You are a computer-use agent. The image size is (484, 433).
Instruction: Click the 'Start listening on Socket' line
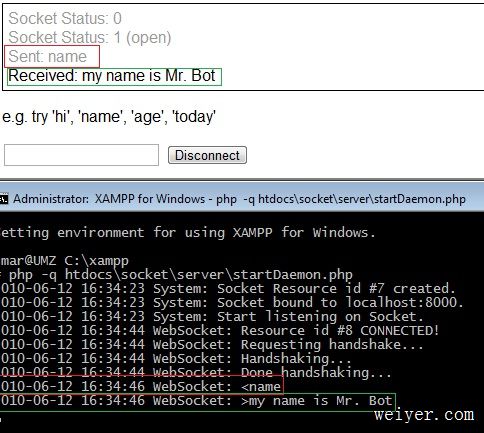[212, 317]
